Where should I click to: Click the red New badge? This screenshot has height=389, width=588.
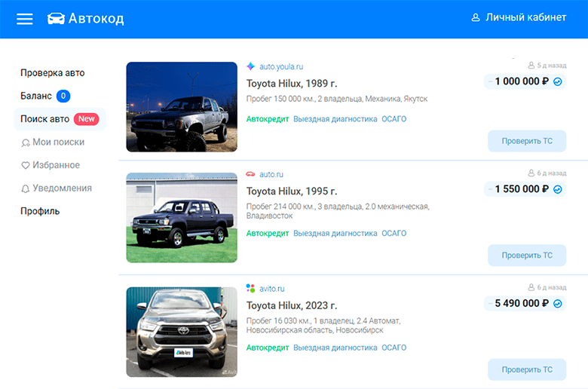pyautogui.click(x=86, y=119)
